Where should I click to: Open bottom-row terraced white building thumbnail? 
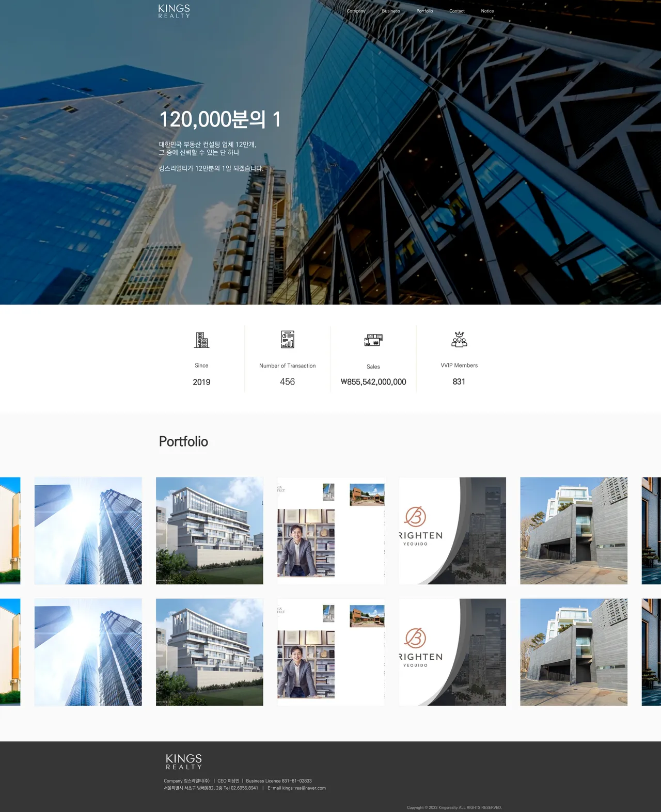click(x=210, y=652)
